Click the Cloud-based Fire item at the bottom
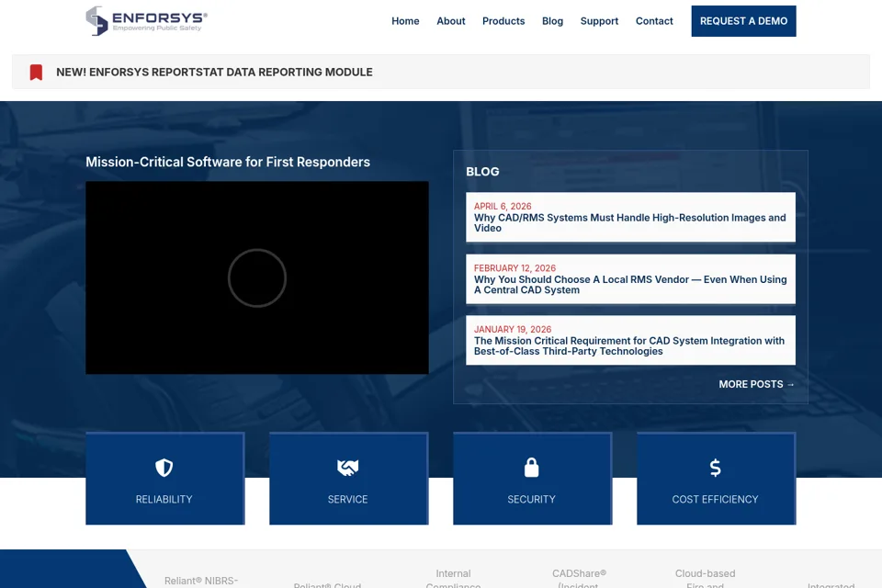The image size is (882, 588). (706, 579)
